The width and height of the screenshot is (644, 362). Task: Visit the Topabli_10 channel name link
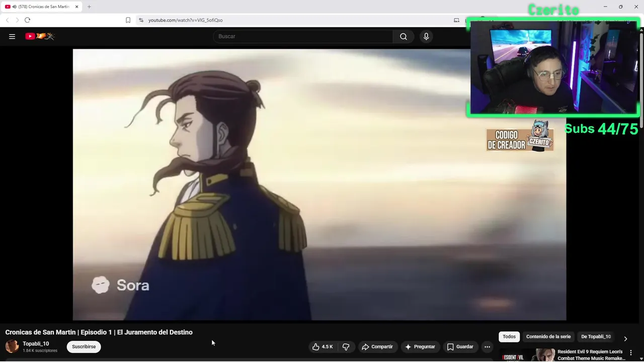pos(36,344)
